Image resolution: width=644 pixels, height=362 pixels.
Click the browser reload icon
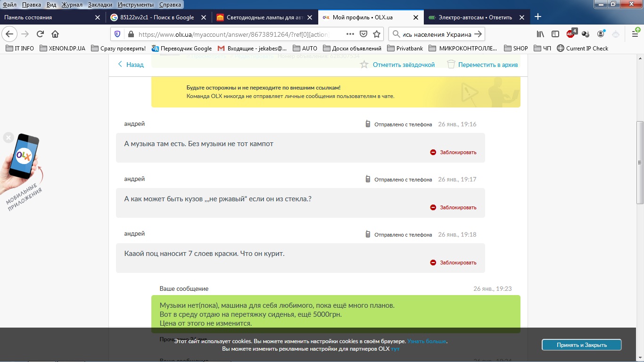40,34
